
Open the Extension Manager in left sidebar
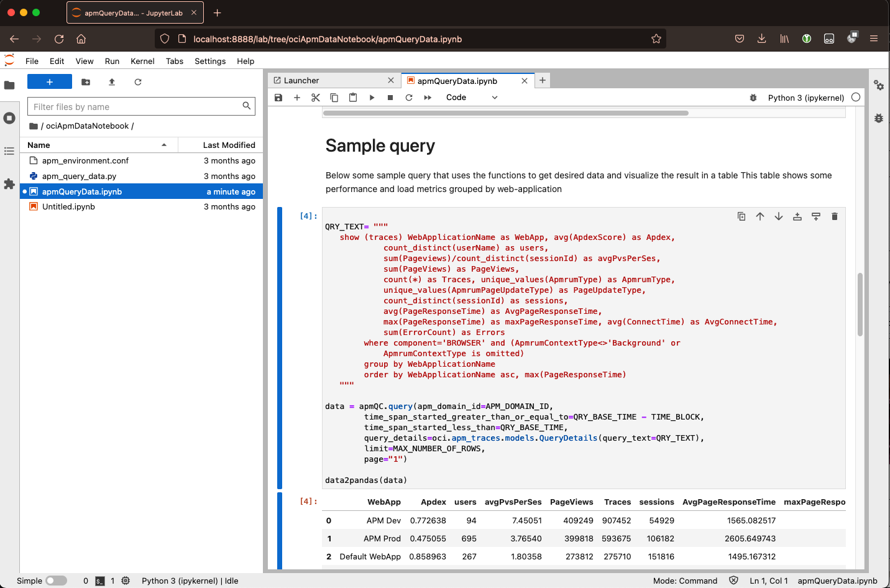click(9, 184)
